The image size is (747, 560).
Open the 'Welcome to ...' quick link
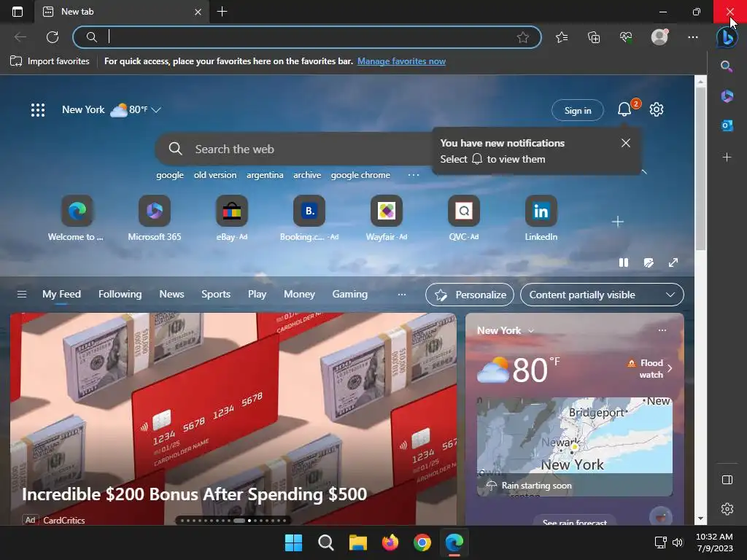76,219
